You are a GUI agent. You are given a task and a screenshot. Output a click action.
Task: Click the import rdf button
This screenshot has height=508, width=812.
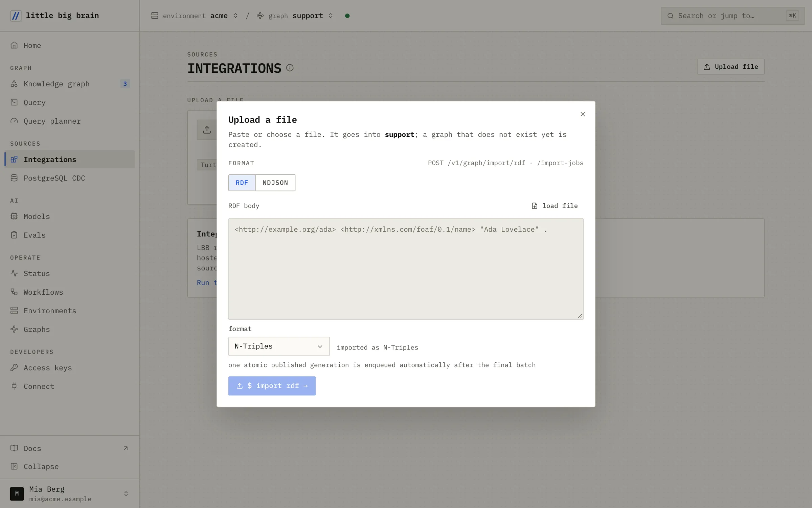point(272,386)
